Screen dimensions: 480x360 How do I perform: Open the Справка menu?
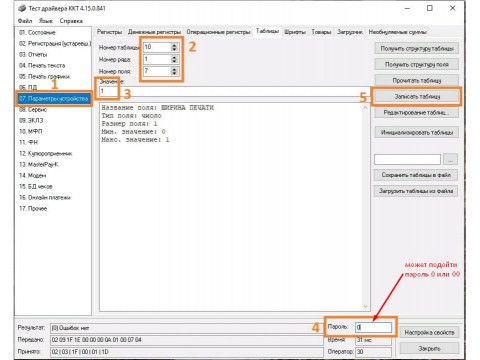coord(71,21)
